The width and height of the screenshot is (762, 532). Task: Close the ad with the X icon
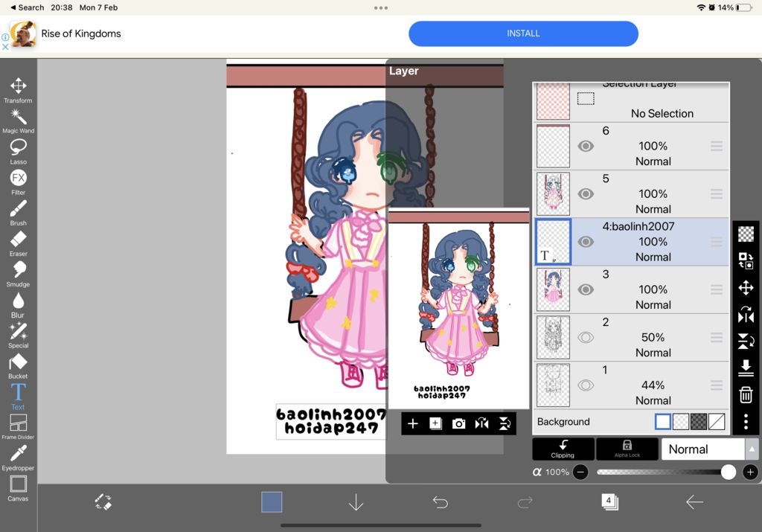click(5, 47)
